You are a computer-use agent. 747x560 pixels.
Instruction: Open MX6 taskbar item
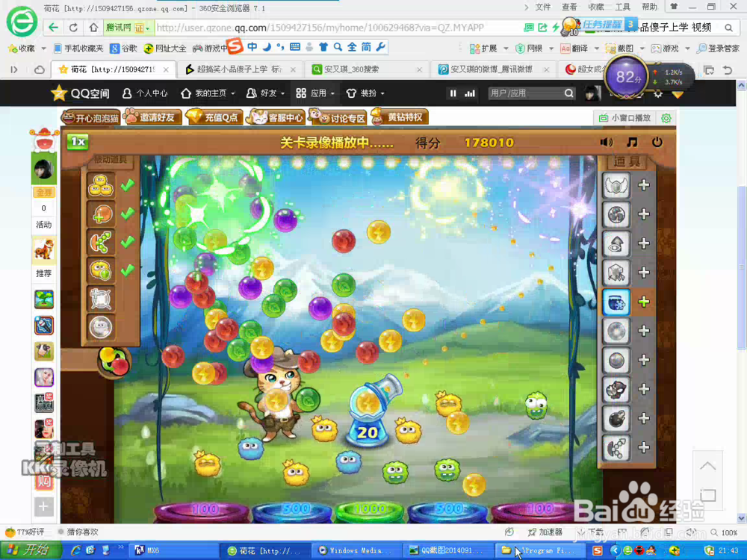point(174,550)
